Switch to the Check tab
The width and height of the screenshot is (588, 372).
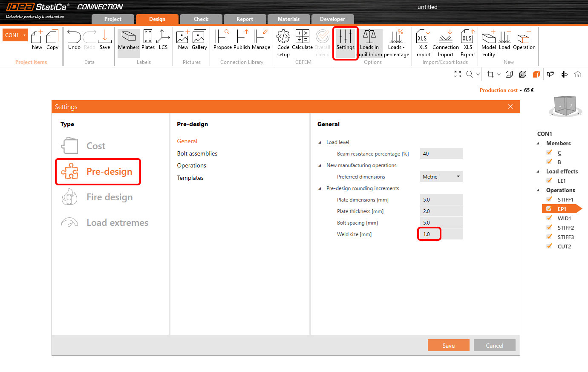point(201,19)
